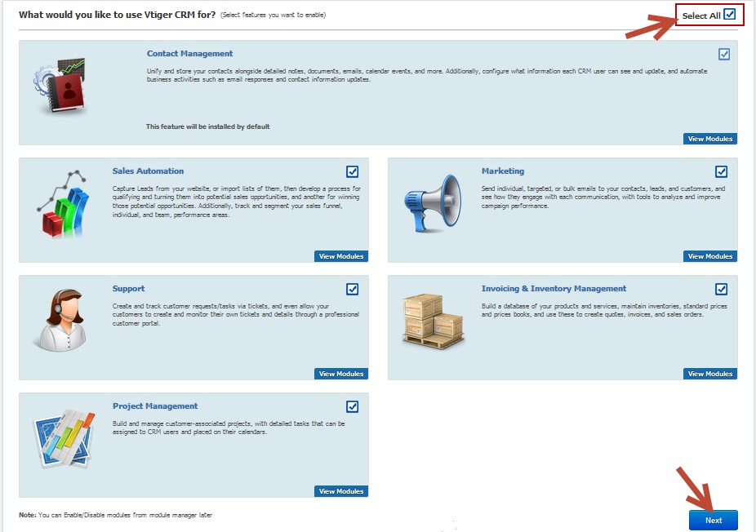
Task: Uncheck Invoicing & Inventory Management checkbox
Action: click(721, 289)
